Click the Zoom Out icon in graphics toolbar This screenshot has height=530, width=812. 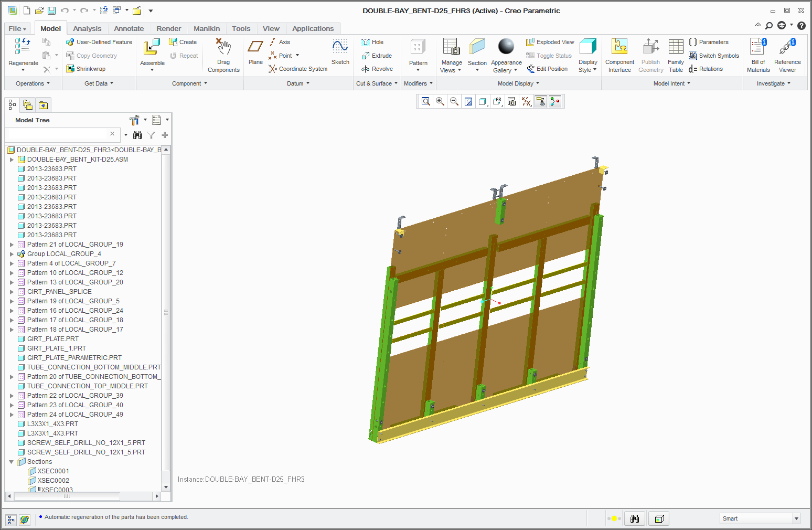[454, 101]
